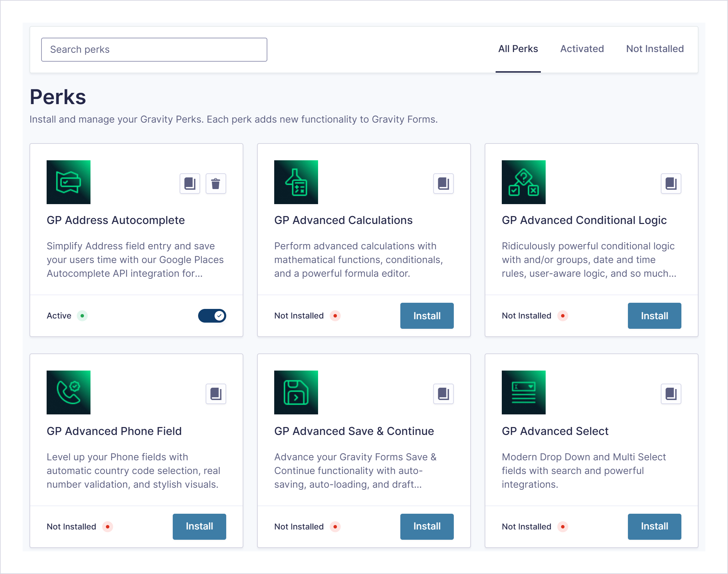Open documentation icon for GP Advanced Save & Continue
This screenshot has width=728, height=574.
[444, 394]
